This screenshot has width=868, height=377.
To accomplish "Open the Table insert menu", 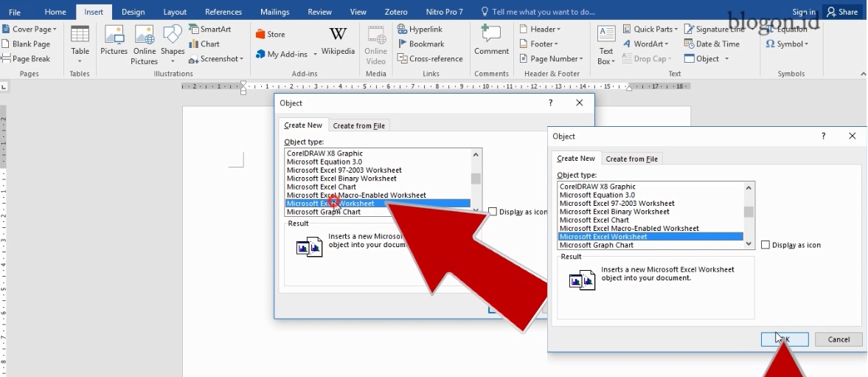I will coord(80,45).
